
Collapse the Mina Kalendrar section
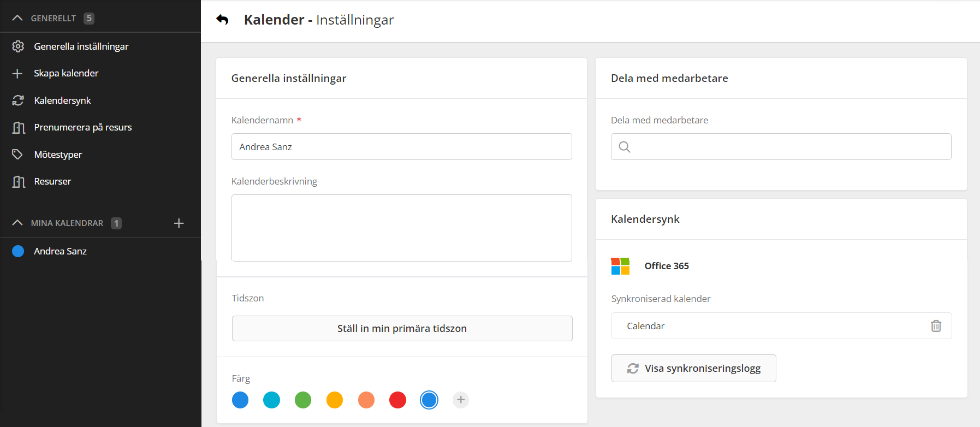click(x=17, y=223)
